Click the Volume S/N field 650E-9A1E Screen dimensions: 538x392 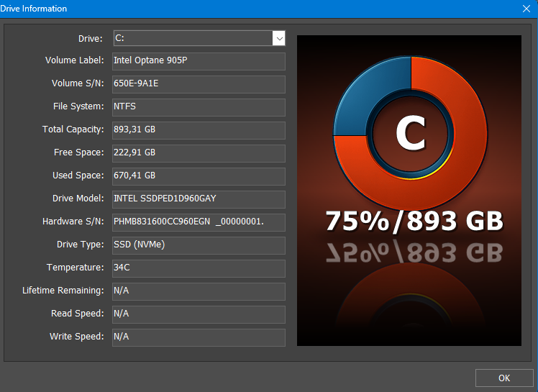pos(199,84)
